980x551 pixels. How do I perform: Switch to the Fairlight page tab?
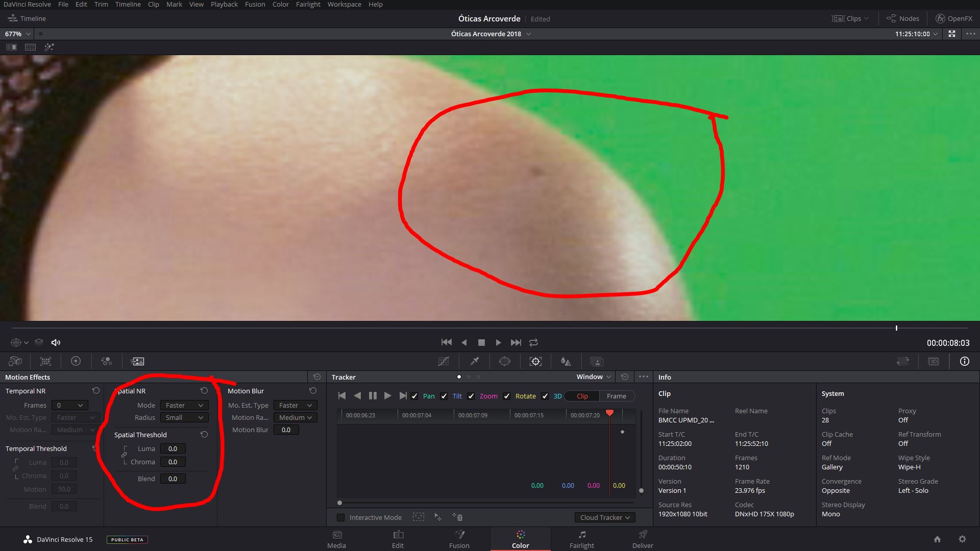(x=582, y=539)
